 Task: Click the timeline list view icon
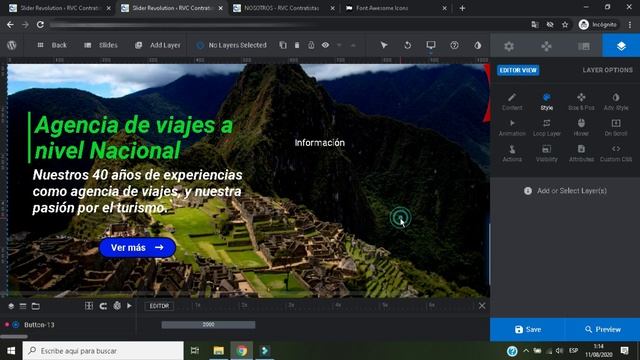pos(23,306)
